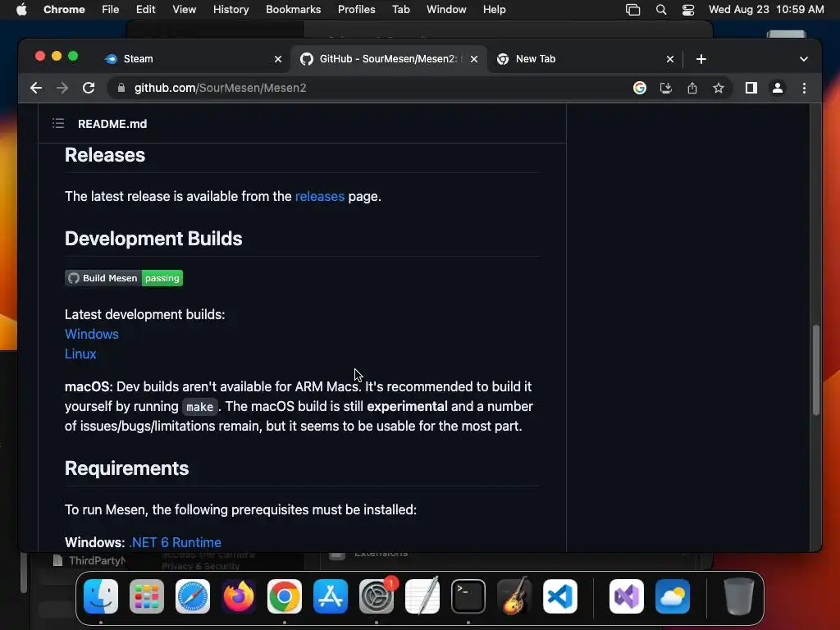Open README outline list icon
Screen dimensions: 840x630
[x=58, y=124]
